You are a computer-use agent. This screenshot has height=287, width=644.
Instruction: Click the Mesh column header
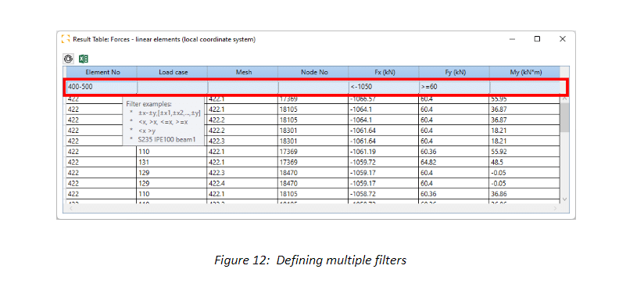pos(243,72)
